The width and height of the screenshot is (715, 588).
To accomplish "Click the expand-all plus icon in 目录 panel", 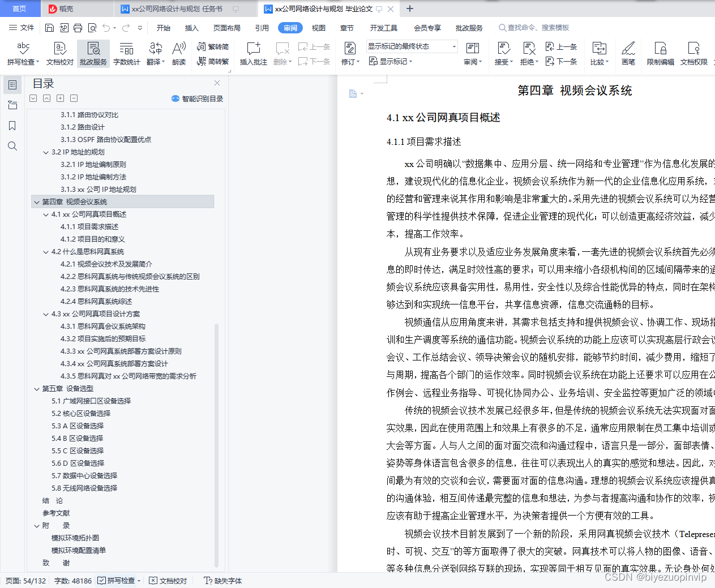I will [x=60, y=98].
